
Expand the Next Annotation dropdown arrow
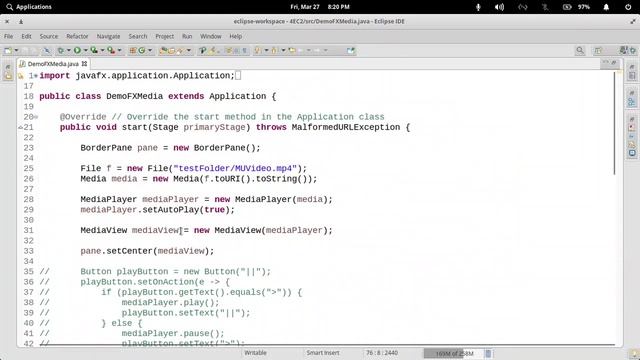(267, 51)
